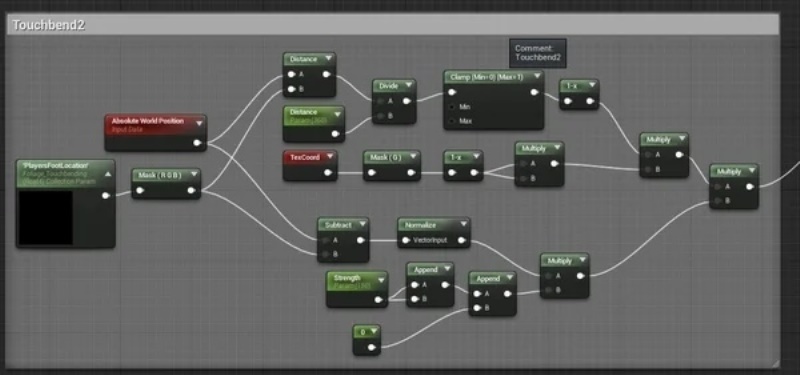Image resolution: width=800 pixels, height=375 pixels.
Task: Toggle the Subtract node preview arrow
Action: click(362, 224)
